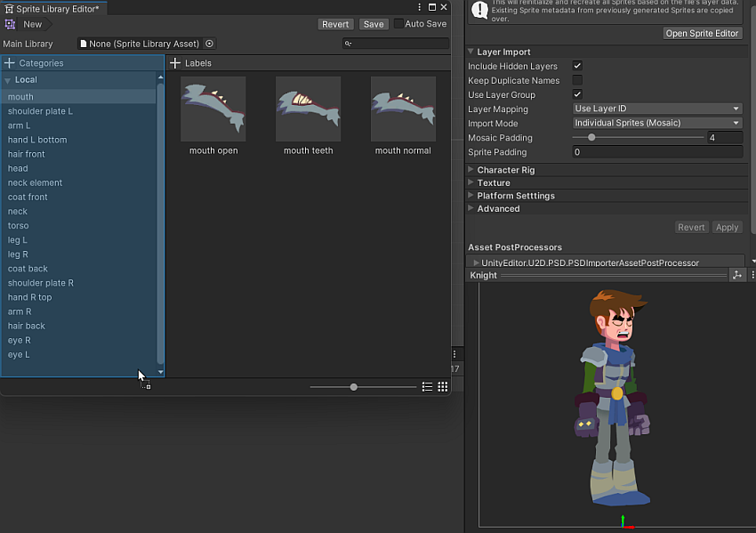The height and width of the screenshot is (533, 756).
Task: Click the Open Sprite Editor button
Action: [x=702, y=33]
